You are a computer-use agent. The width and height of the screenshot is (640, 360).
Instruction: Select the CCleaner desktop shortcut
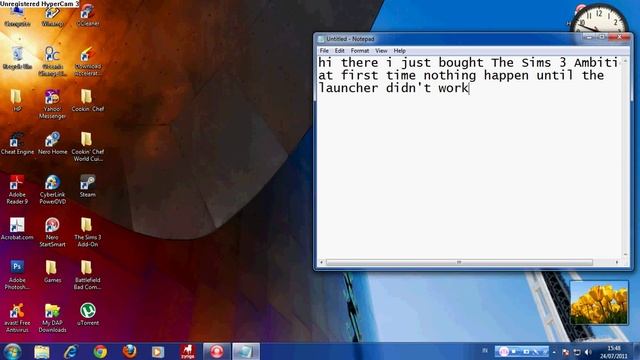(x=88, y=16)
